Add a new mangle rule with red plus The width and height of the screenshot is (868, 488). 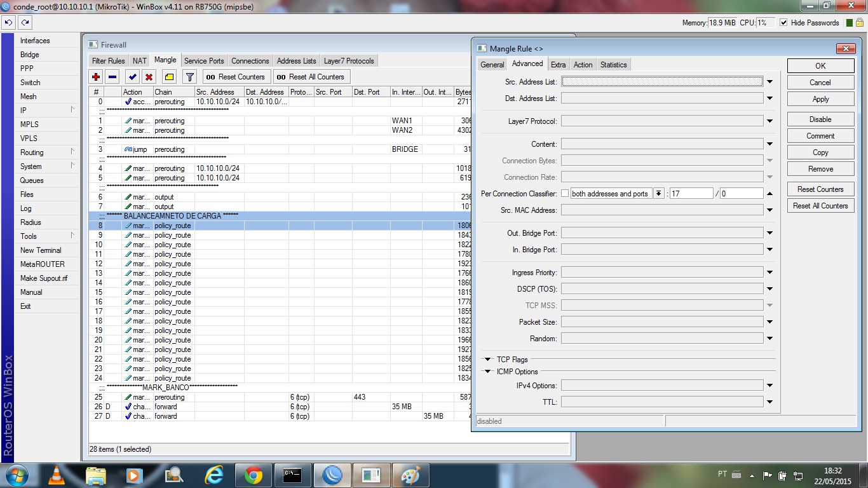96,77
